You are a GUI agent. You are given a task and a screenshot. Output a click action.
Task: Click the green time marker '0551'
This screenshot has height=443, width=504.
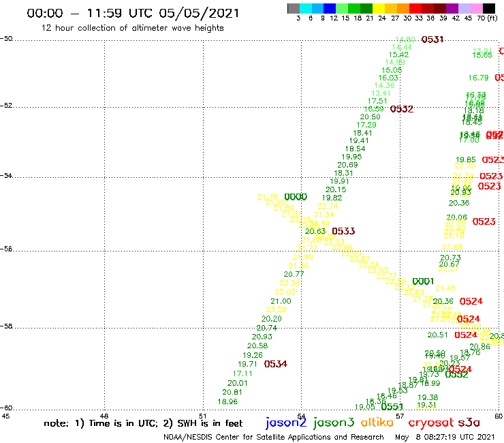click(392, 407)
